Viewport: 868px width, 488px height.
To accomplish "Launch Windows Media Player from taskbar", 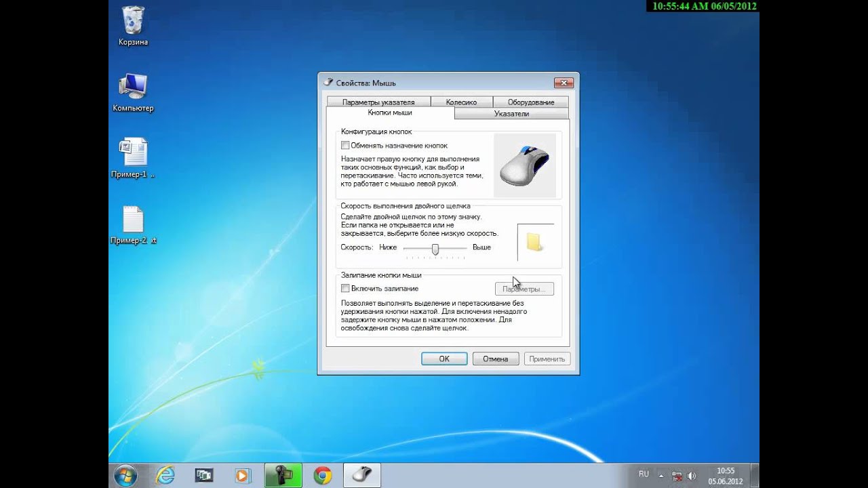I will coord(242,476).
